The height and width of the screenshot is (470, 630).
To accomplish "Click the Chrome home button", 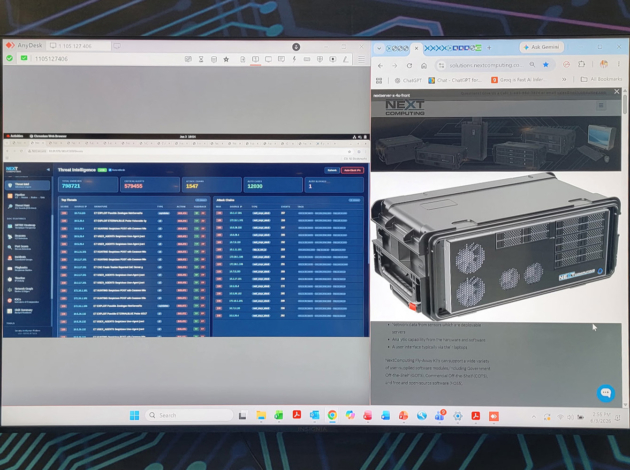I will pos(423,65).
